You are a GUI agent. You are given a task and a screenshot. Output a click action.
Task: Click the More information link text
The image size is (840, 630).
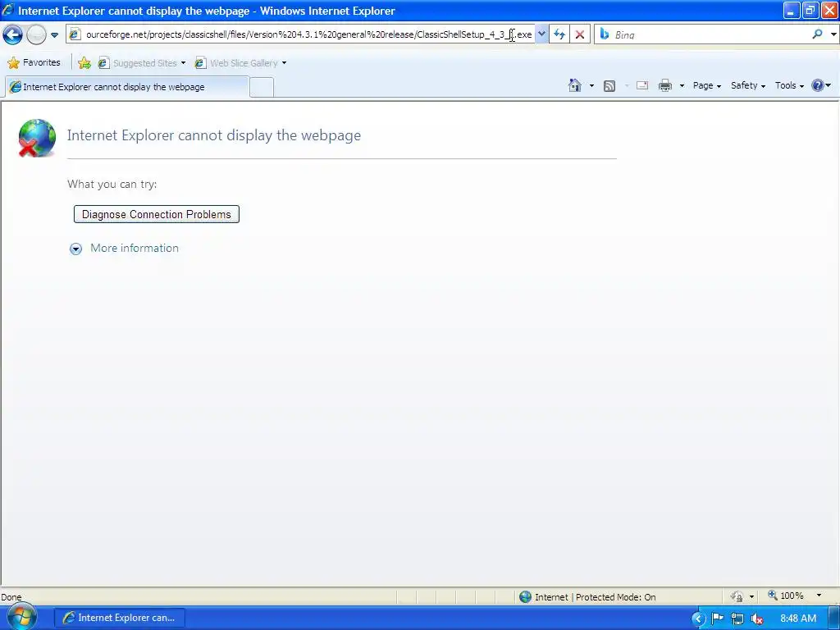(x=135, y=248)
